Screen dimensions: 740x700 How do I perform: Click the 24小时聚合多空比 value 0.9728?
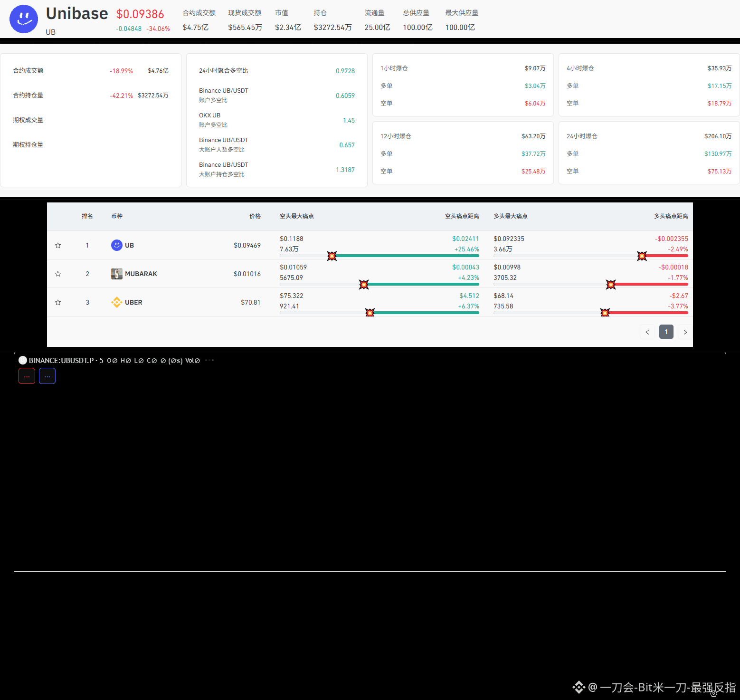[x=345, y=71]
